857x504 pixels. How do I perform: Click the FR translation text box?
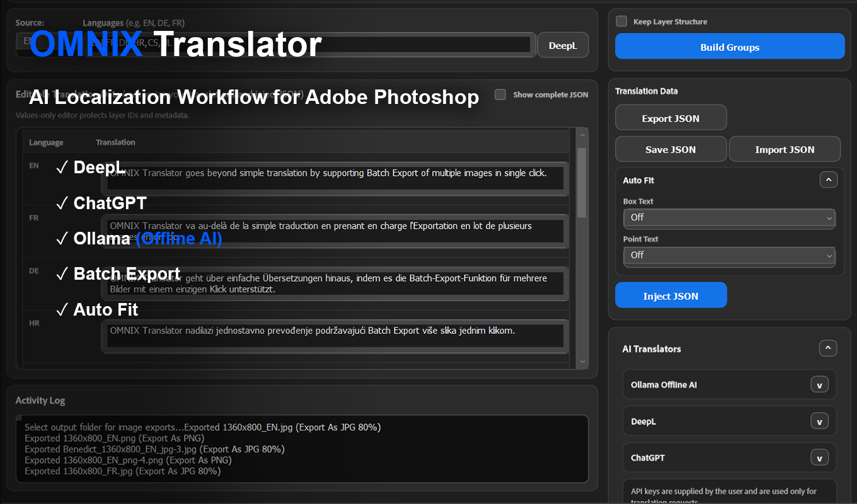point(335,231)
